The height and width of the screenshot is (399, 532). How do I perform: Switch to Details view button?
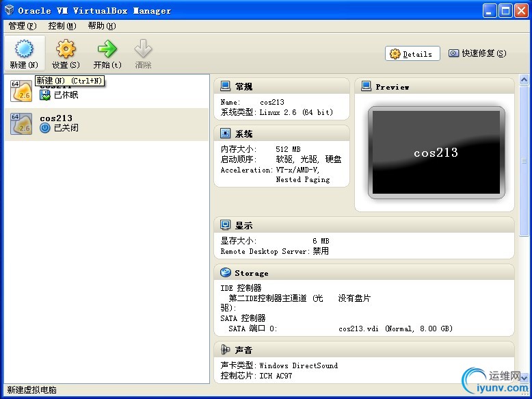(x=412, y=53)
